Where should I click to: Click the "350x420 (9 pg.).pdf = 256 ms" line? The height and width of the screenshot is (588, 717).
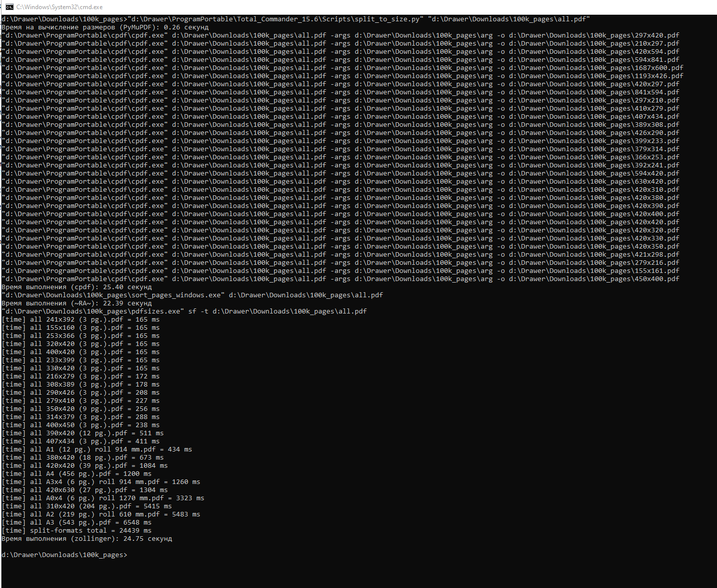pyautogui.click(x=81, y=409)
